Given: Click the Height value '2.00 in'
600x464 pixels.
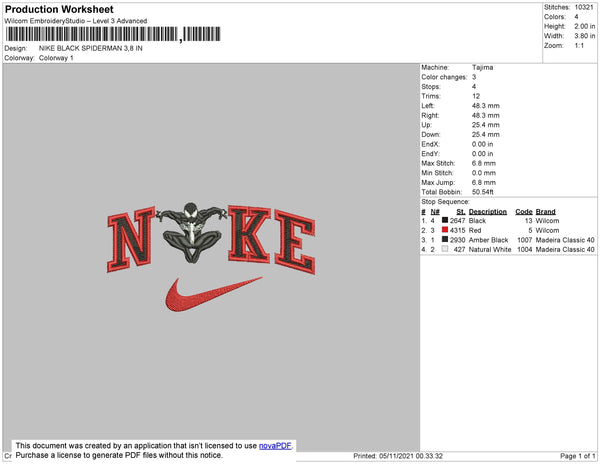Looking at the screenshot, I should click(585, 26).
